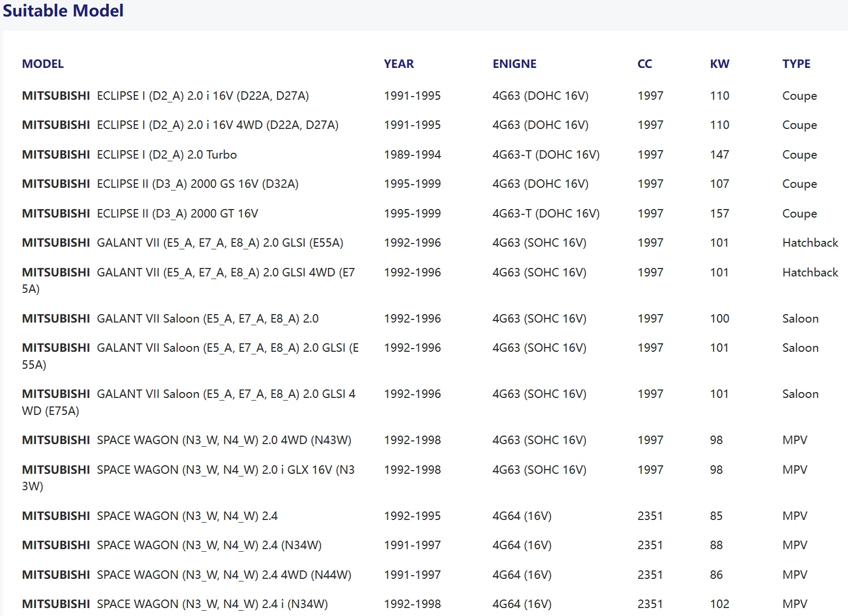Image resolution: width=848 pixels, height=616 pixels.
Task: Select 'ECLIPSE I (D2_A) 2.0 i 16V 4WD' model
Action: (180, 125)
